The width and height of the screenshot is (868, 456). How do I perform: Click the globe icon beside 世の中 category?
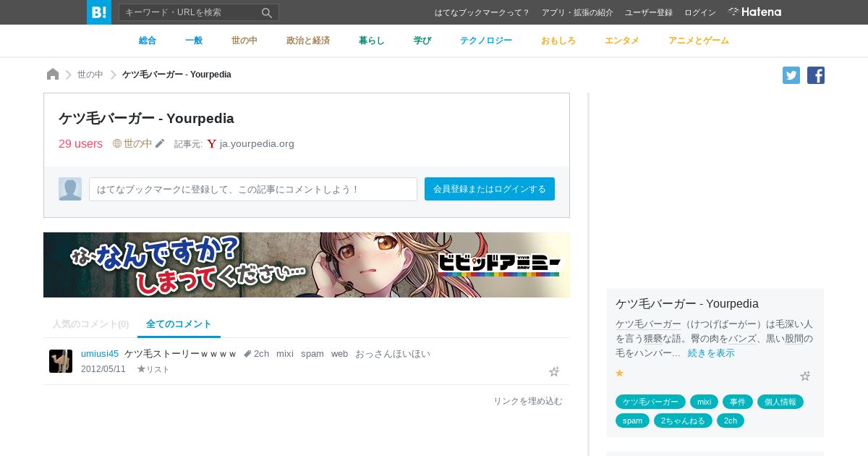[117, 143]
